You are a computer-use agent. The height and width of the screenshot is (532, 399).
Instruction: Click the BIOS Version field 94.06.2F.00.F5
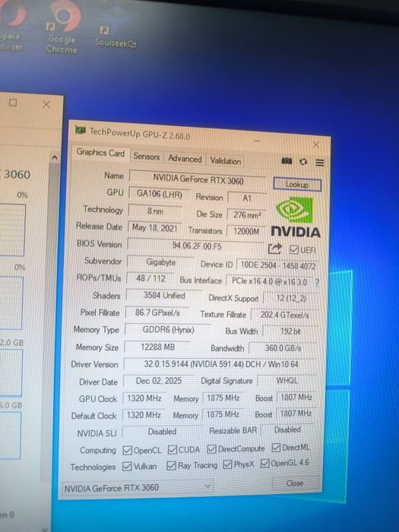pos(196,245)
